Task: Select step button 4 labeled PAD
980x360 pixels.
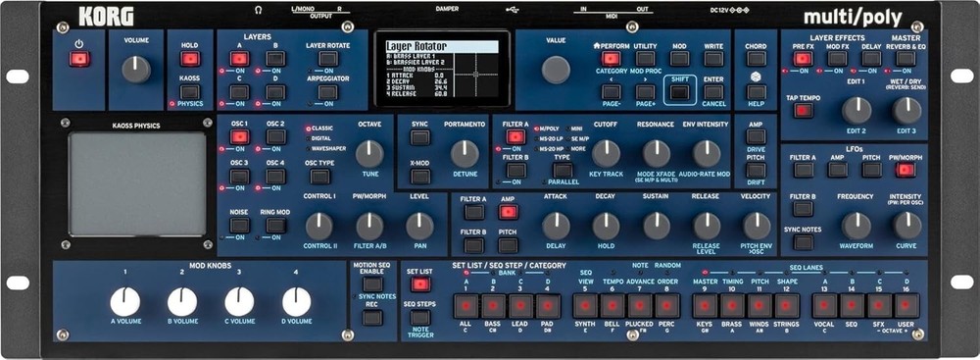Action: [x=548, y=305]
